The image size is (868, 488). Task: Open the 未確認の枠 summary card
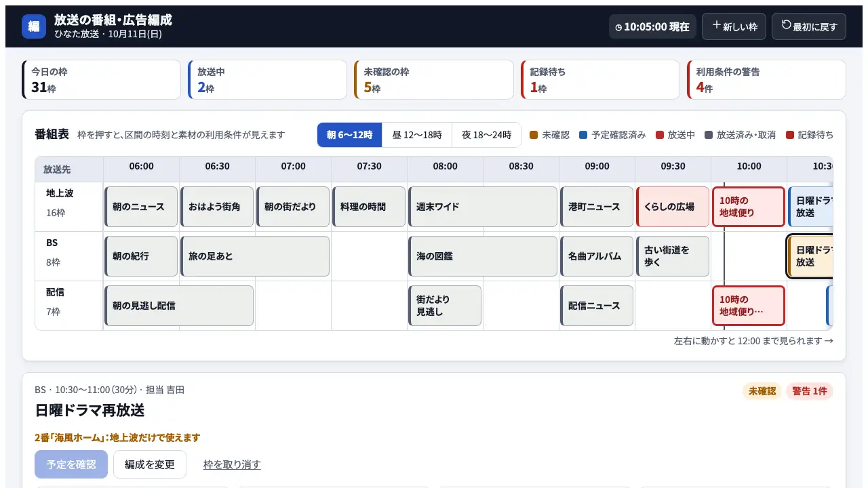434,79
